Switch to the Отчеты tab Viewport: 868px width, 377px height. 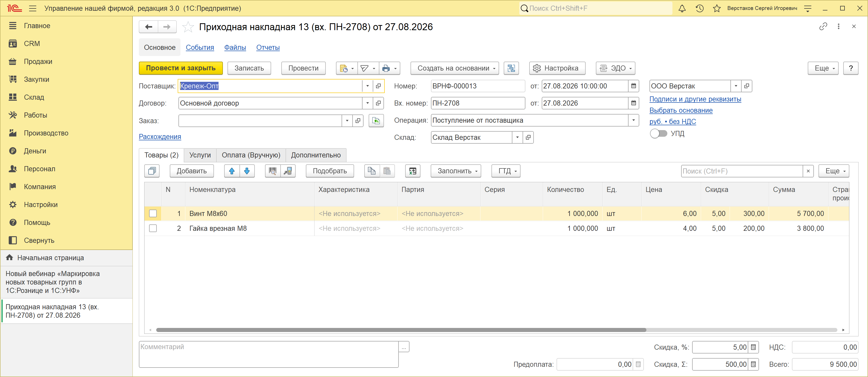[x=268, y=48]
